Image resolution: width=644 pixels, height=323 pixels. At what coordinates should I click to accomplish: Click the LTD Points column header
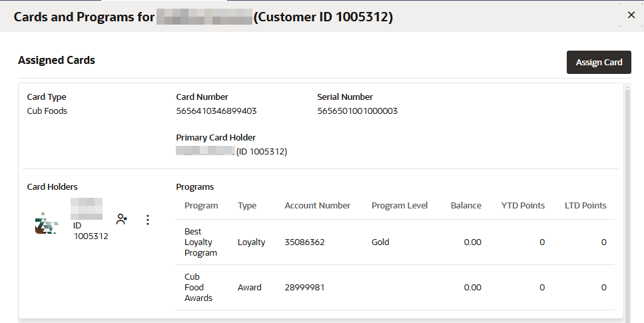tap(585, 206)
